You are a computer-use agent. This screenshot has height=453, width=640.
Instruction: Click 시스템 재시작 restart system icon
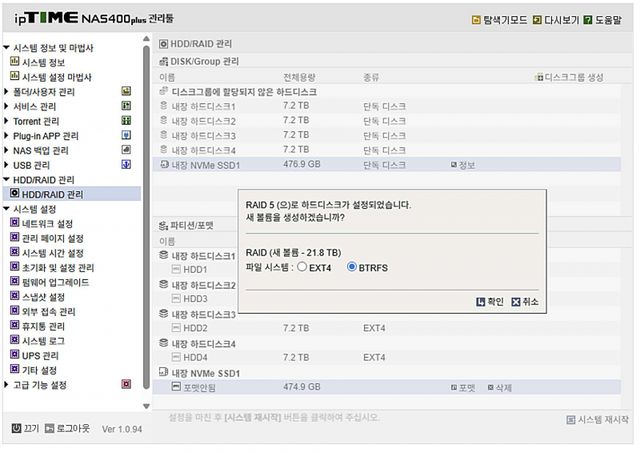point(571,420)
